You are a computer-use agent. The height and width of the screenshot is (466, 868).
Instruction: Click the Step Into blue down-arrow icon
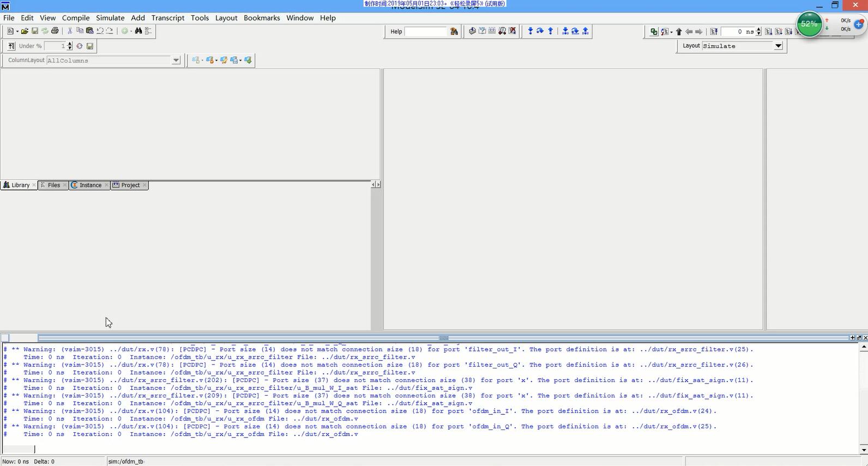531,31
